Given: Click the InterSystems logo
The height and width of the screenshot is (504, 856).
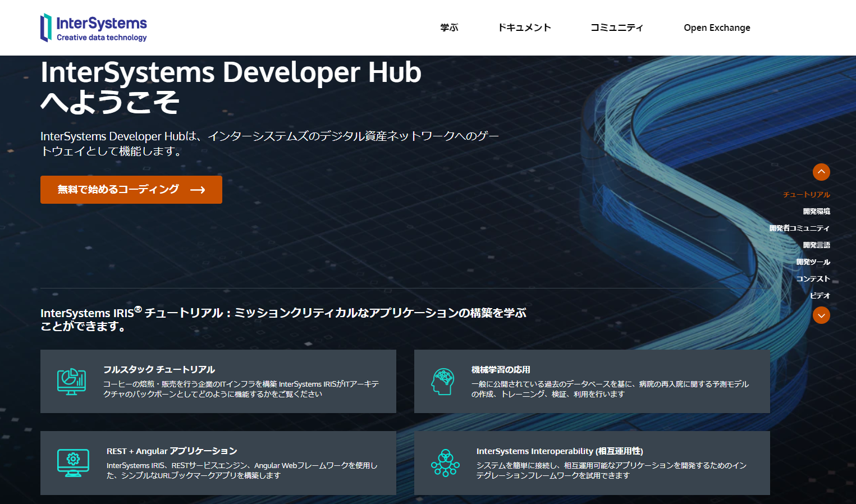Looking at the screenshot, I should (94, 28).
